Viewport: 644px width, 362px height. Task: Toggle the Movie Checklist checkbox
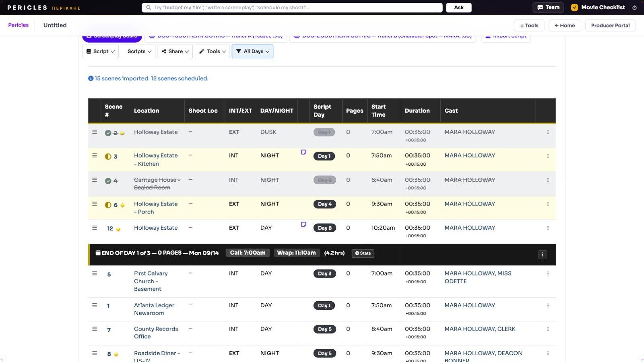pyautogui.click(x=574, y=8)
